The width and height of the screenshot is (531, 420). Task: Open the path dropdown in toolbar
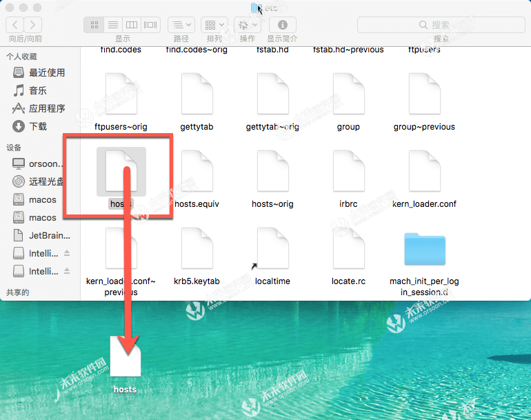181,25
